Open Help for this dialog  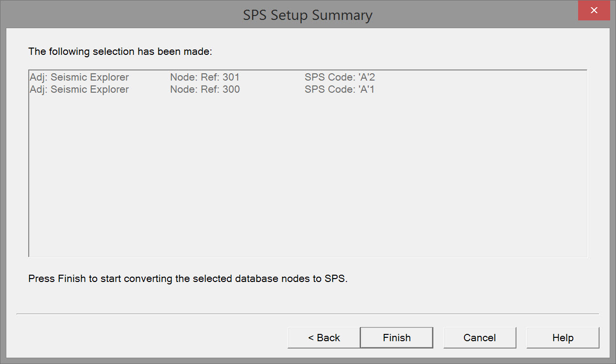563,338
